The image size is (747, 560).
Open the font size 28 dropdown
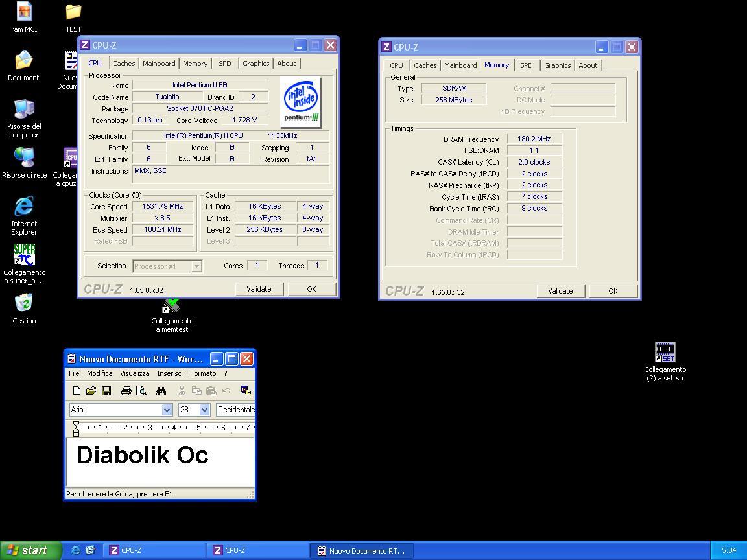[204, 410]
